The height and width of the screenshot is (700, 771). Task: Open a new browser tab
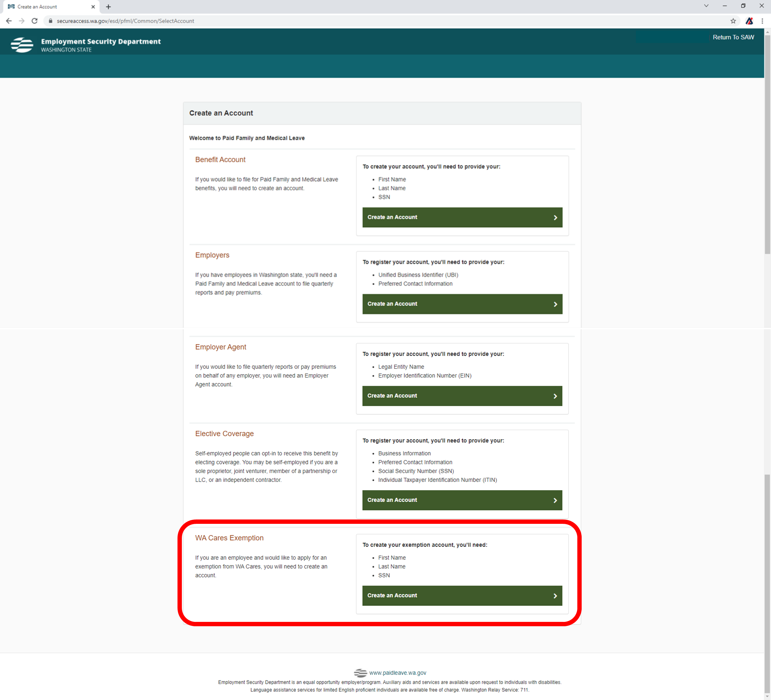pos(108,7)
